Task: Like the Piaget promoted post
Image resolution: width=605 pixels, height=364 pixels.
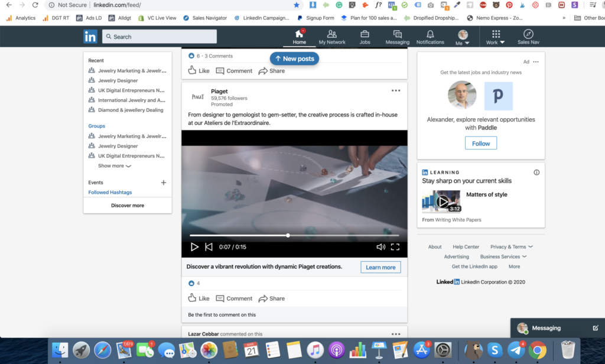Action: 199,298
